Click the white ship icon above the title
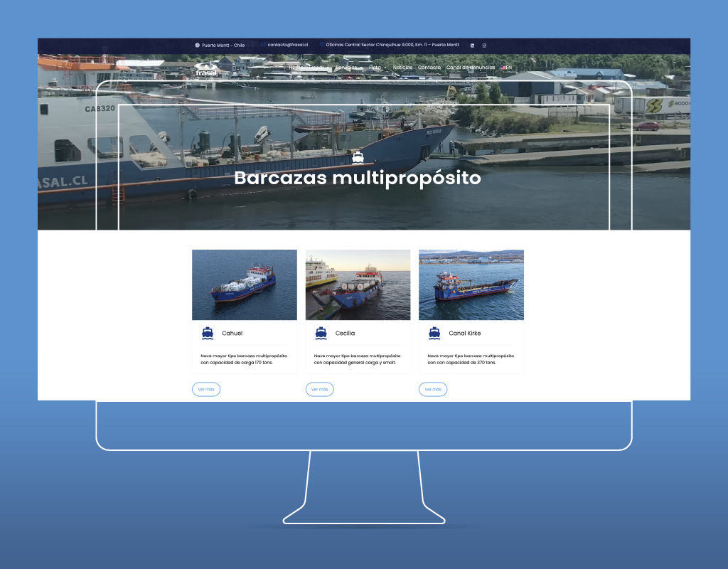The width and height of the screenshot is (728, 569). [358, 157]
